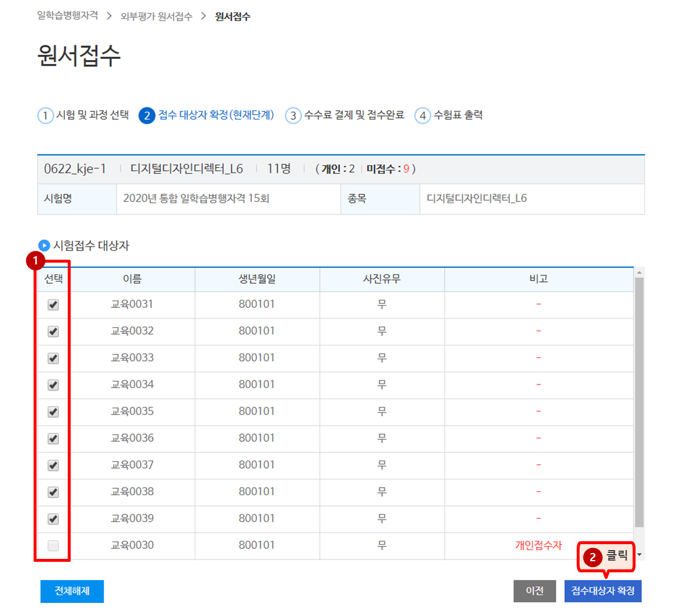The height and width of the screenshot is (616, 675).
Task: Click the 0622_kje-1 group code
Action: point(75,169)
